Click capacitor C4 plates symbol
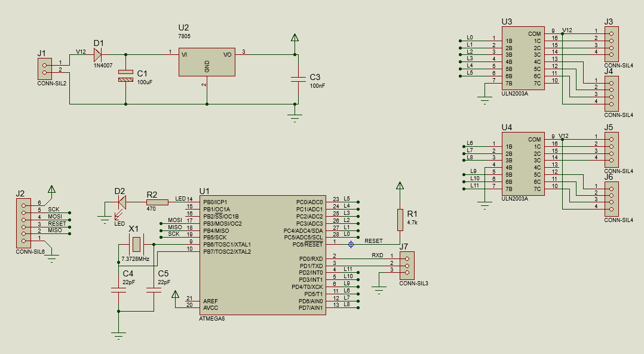This screenshot has width=644, height=354. tap(119, 290)
